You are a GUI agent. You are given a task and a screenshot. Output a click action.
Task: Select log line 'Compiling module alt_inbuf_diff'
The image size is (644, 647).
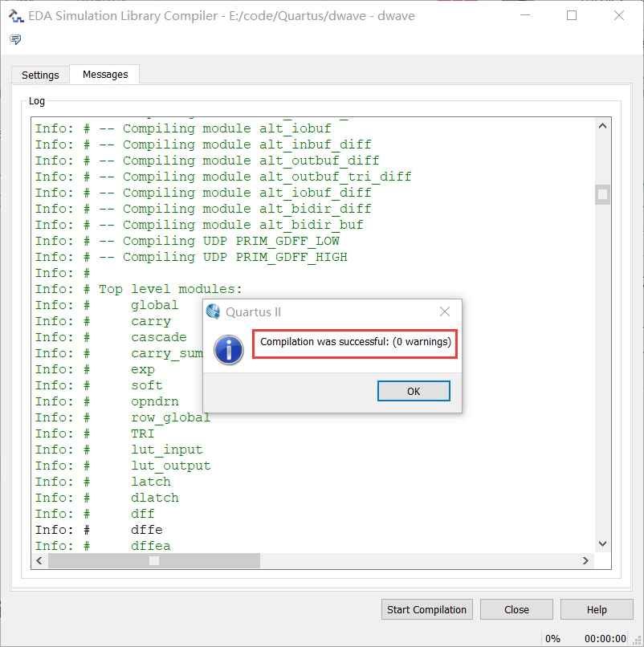203,144
